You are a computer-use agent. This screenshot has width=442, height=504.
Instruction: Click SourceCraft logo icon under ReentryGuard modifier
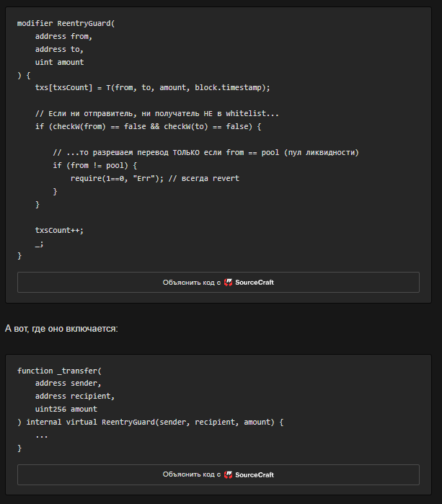coord(228,283)
